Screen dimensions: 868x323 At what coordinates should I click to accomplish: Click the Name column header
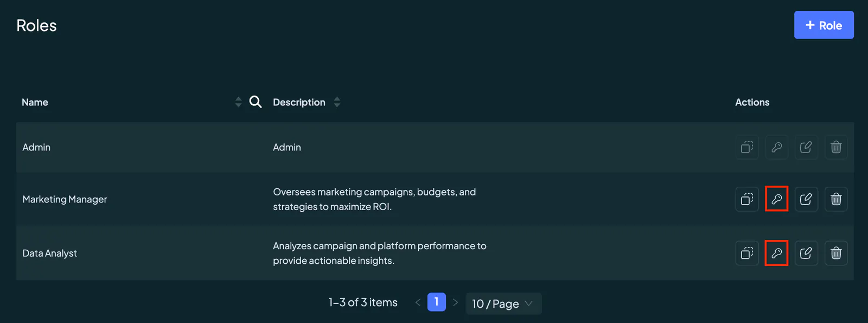pos(35,102)
